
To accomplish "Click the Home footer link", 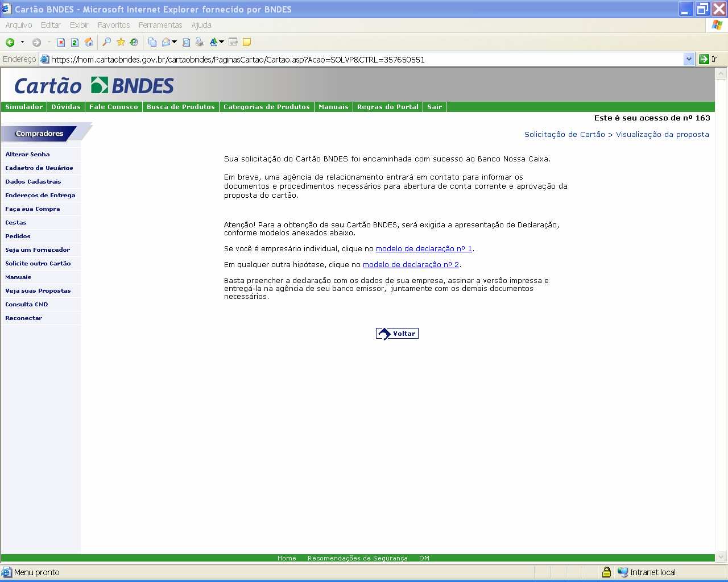I will (287, 558).
